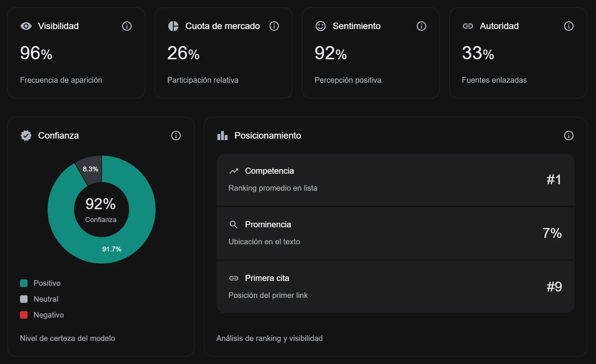596x364 pixels.
Task: Click the Confianza info icon
Action: [x=176, y=136]
